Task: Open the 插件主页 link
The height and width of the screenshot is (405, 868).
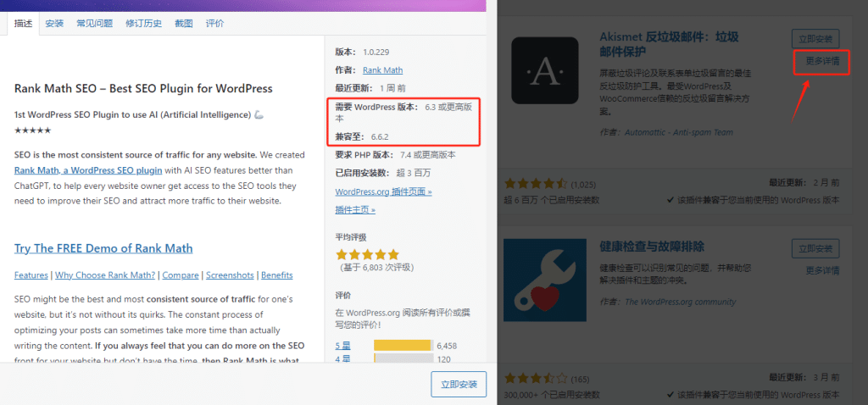Action: coord(355,209)
